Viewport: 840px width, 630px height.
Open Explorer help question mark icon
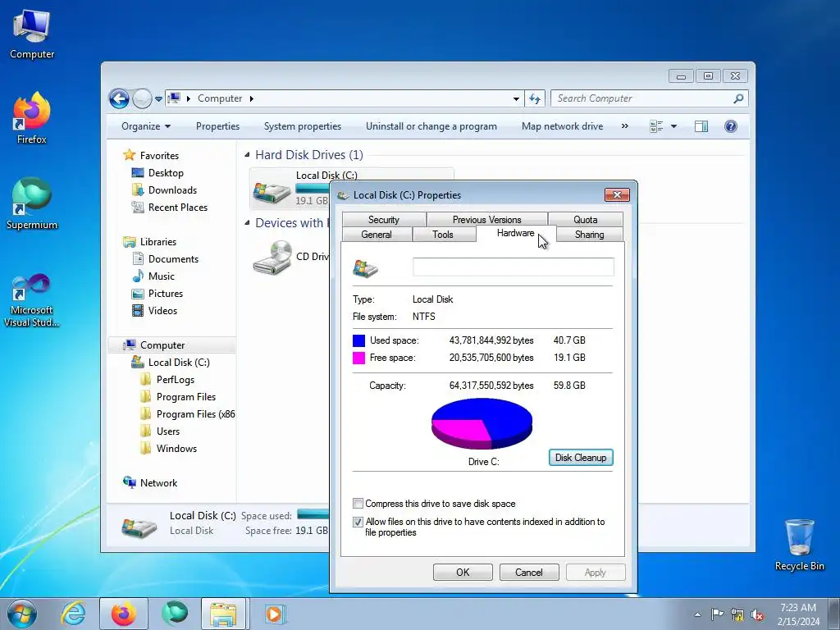click(x=731, y=126)
